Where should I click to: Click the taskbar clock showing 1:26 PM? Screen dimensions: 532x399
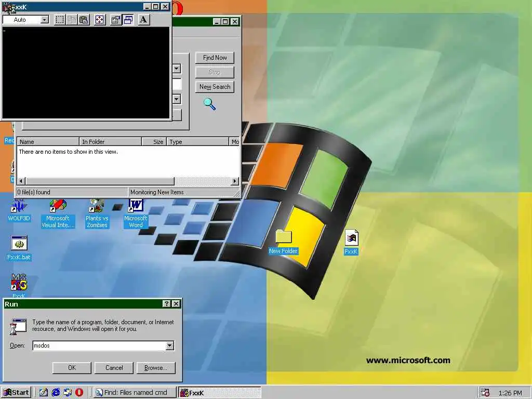click(510, 393)
